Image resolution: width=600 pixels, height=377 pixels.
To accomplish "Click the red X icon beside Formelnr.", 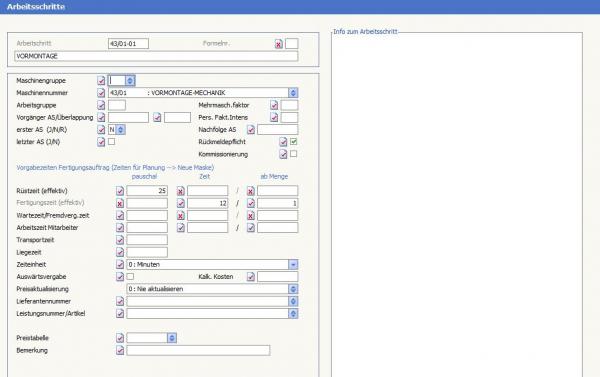I will pos(279,44).
